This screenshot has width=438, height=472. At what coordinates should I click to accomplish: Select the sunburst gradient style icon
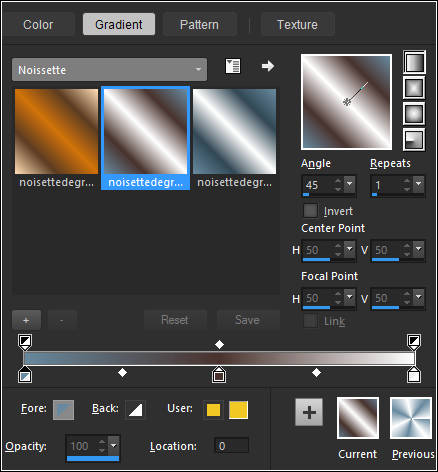point(414,114)
